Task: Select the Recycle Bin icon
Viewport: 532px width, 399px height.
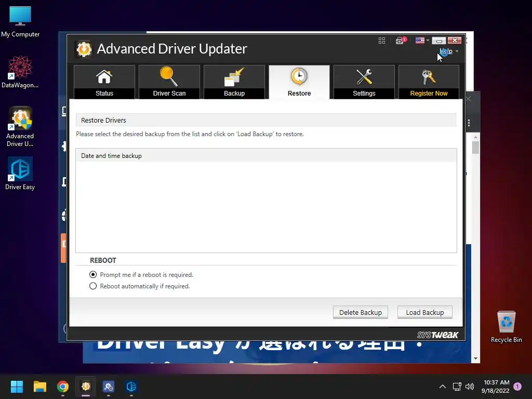Action: click(x=506, y=327)
